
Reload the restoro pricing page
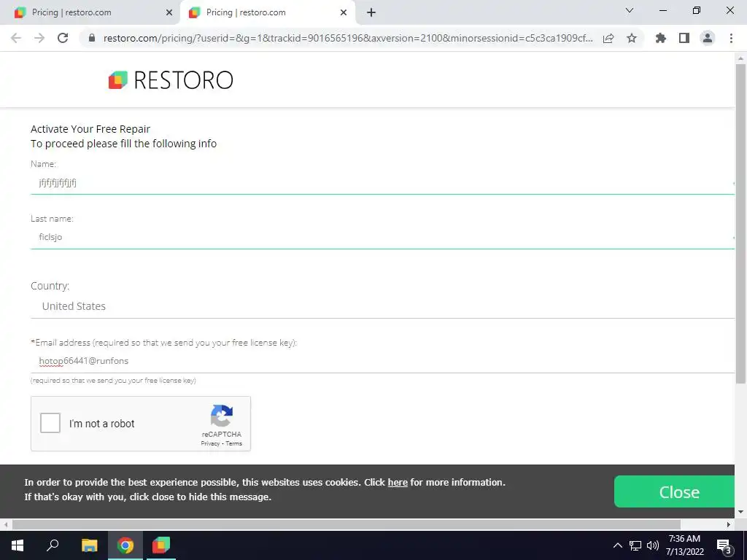tap(63, 38)
